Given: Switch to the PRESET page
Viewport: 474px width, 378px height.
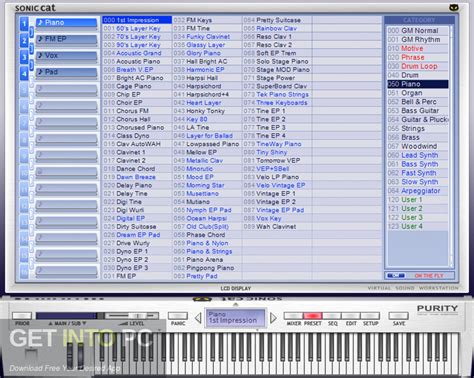Looking at the screenshot, I should 313,315.
